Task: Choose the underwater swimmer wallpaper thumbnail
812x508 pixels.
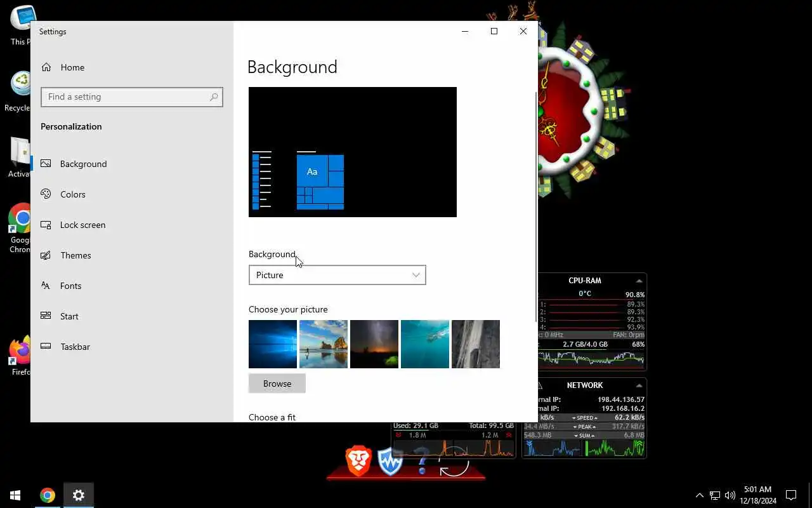Action: tap(425, 344)
